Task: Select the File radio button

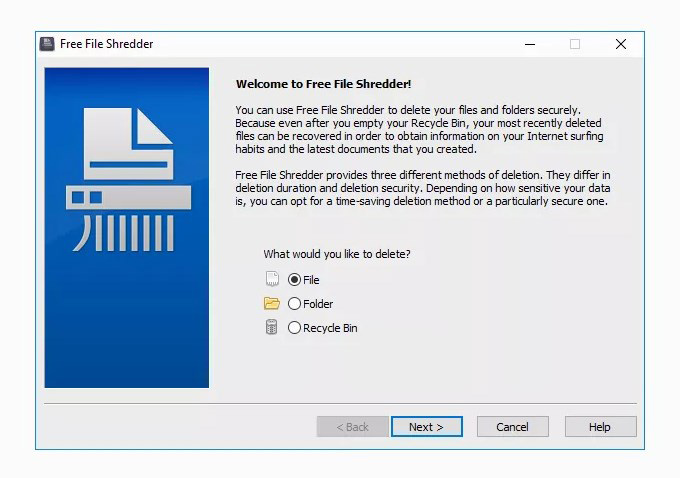Action: pos(294,280)
